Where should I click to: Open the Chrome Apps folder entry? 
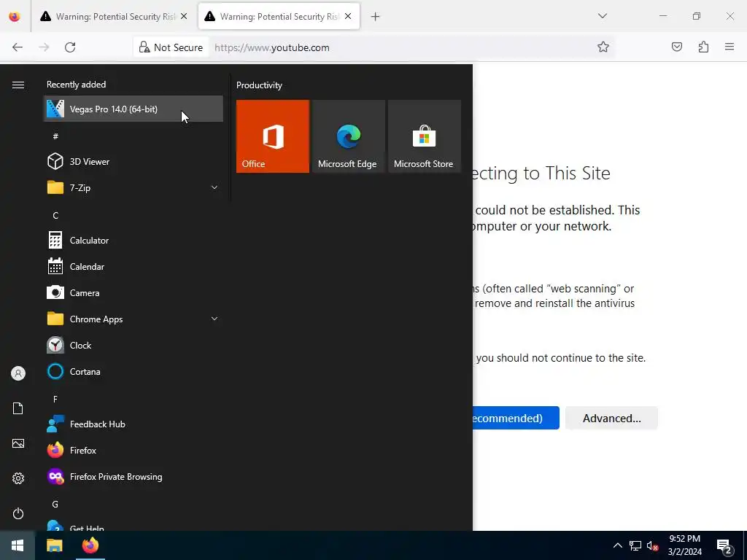pos(133,319)
